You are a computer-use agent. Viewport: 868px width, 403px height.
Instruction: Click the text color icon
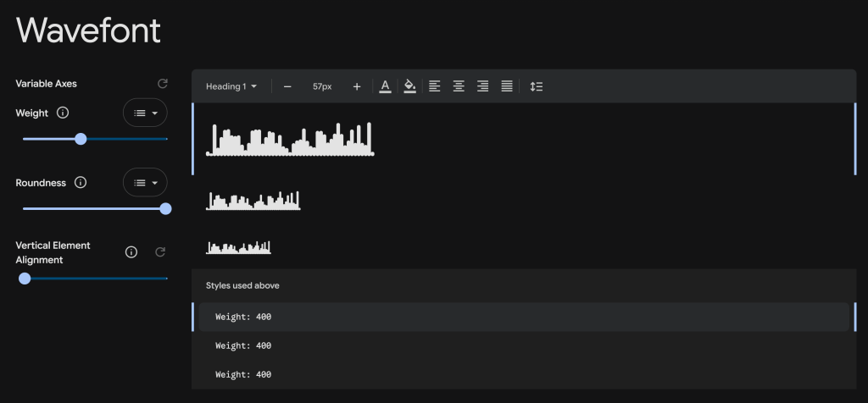(385, 86)
